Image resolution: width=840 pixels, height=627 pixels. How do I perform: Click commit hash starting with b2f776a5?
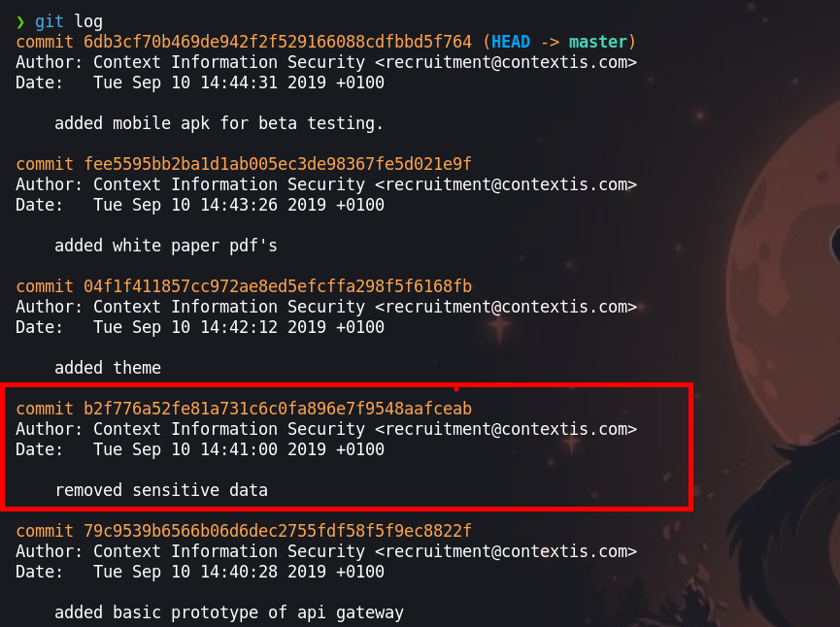pyautogui.click(x=278, y=409)
